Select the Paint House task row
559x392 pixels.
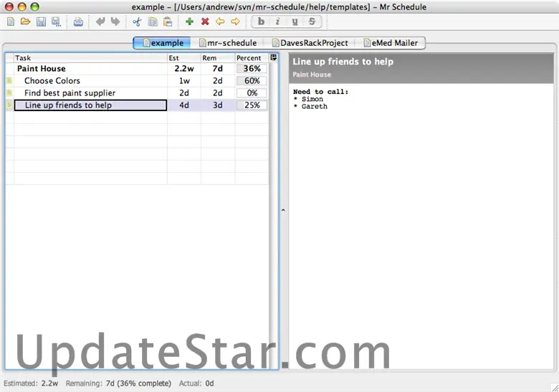pos(137,68)
